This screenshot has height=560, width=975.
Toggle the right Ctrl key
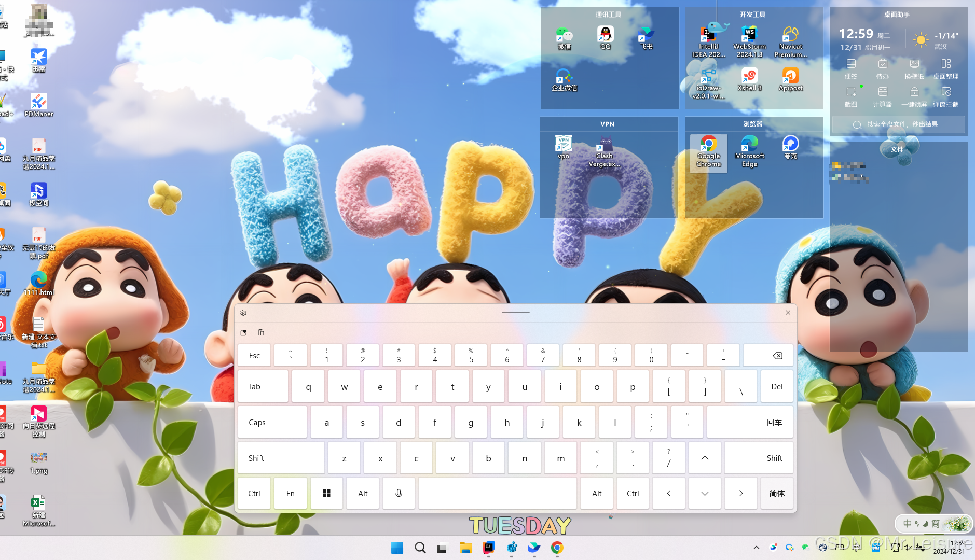[x=633, y=493]
